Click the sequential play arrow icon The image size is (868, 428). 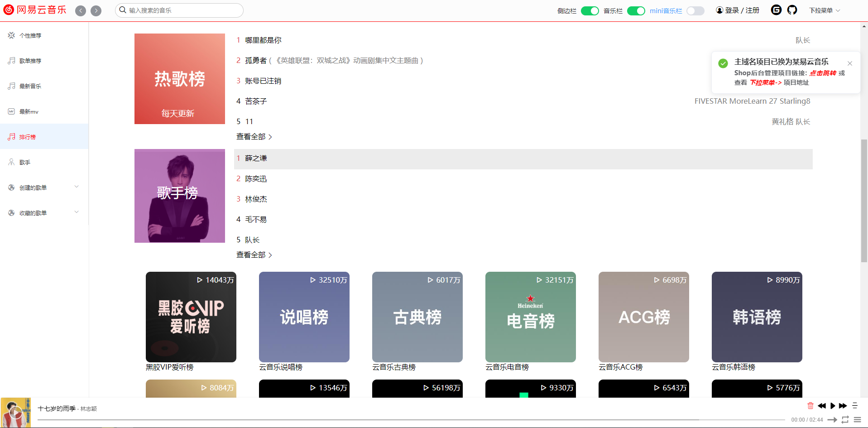click(832, 420)
